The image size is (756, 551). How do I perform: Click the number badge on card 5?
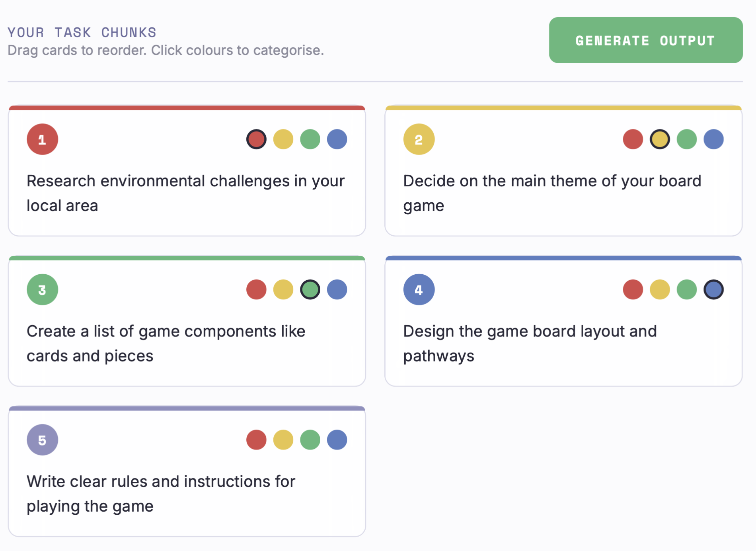point(42,440)
